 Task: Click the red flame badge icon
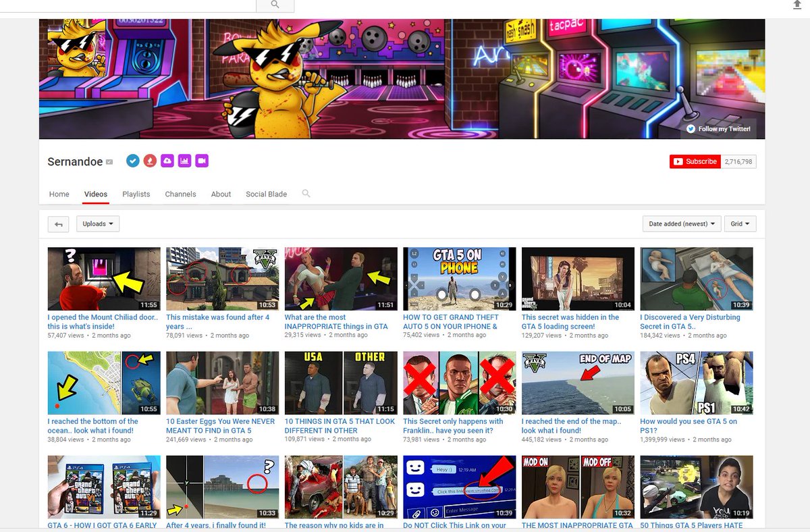pos(151,161)
